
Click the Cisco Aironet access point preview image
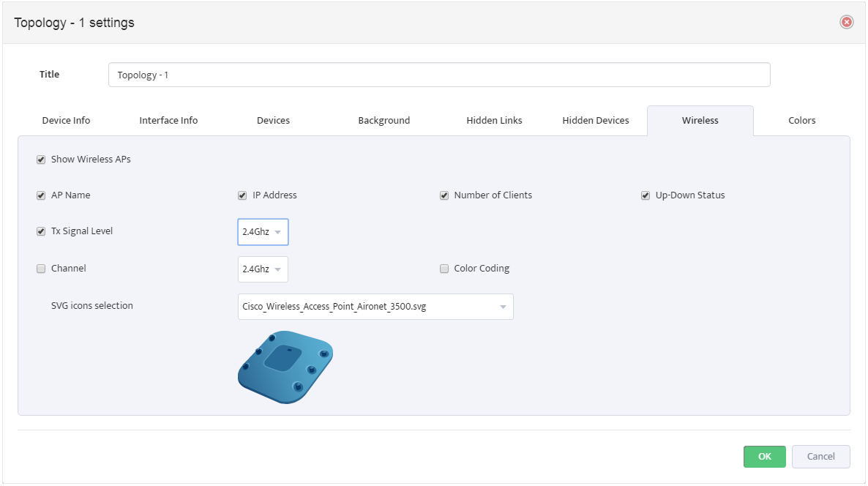click(285, 367)
